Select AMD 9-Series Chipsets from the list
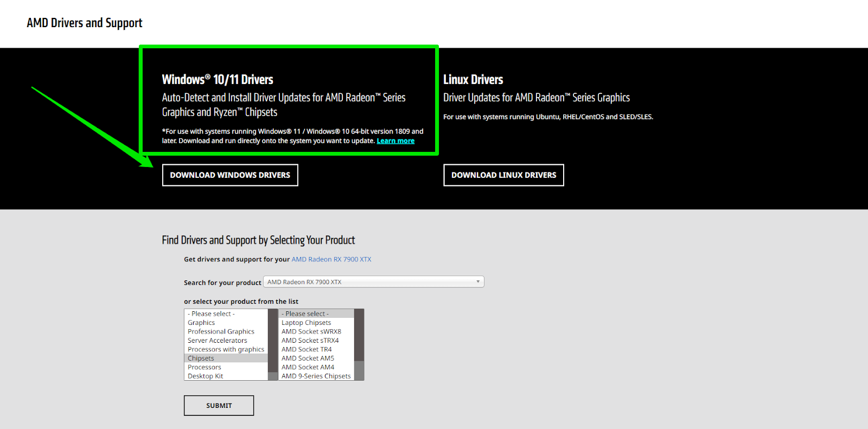The image size is (868, 429). click(x=316, y=376)
